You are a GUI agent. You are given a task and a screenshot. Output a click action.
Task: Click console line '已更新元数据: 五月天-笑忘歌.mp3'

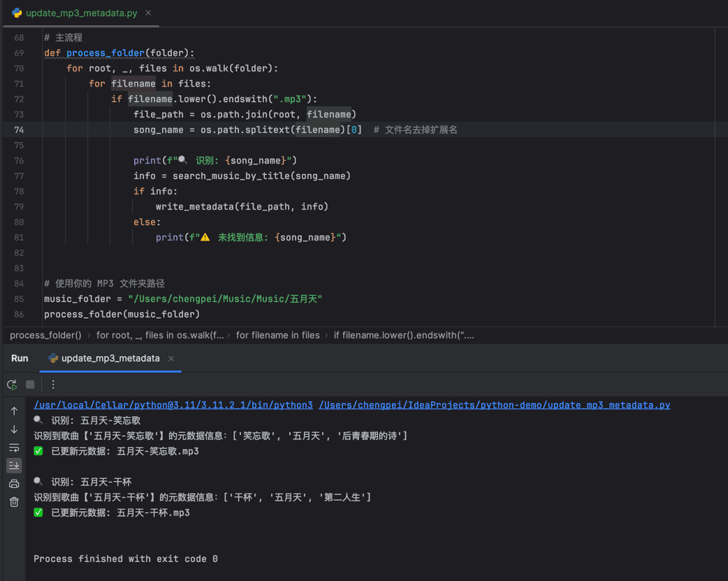click(x=125, y=451)
